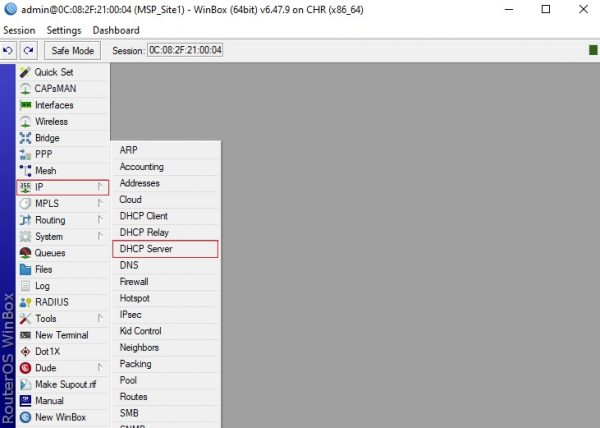This screenshot has height=428, width=600.
Task: Open the RADIUS settings
Action: pos(51,302)
